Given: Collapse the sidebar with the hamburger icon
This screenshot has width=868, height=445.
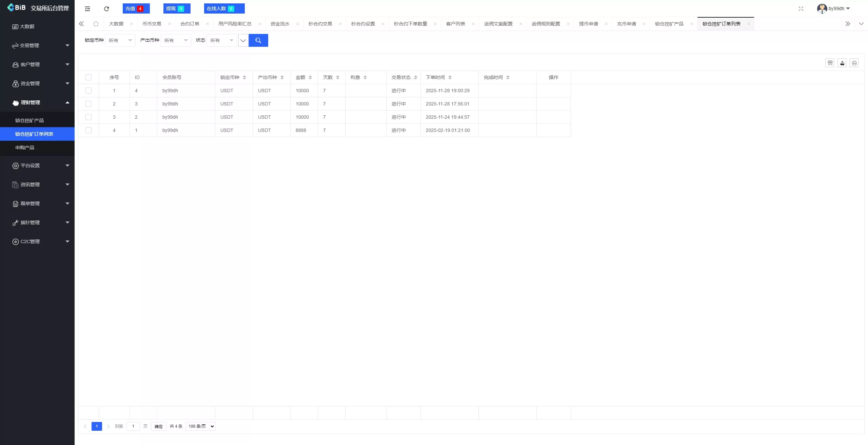Looking at the screenshot, I should [x=87, y=8].
